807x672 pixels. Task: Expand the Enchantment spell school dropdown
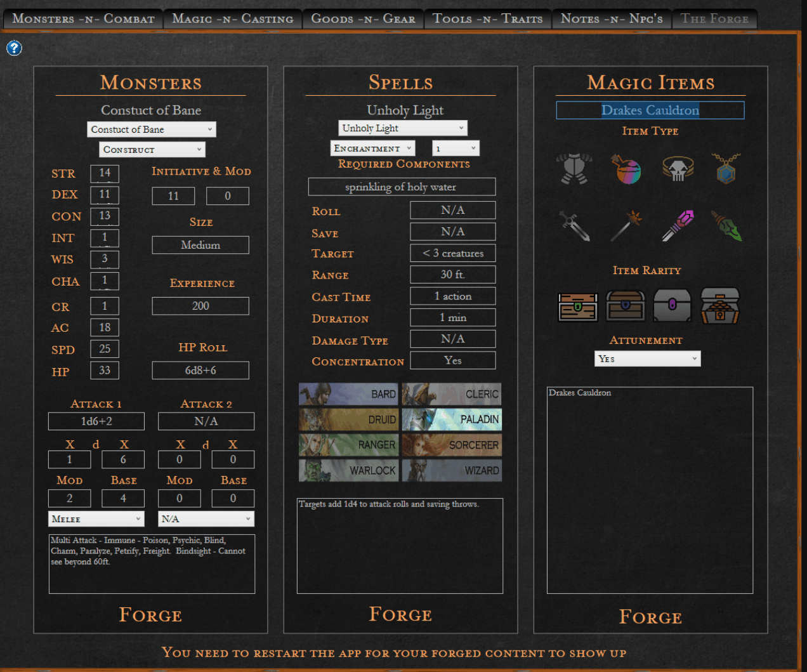(372, 148)
